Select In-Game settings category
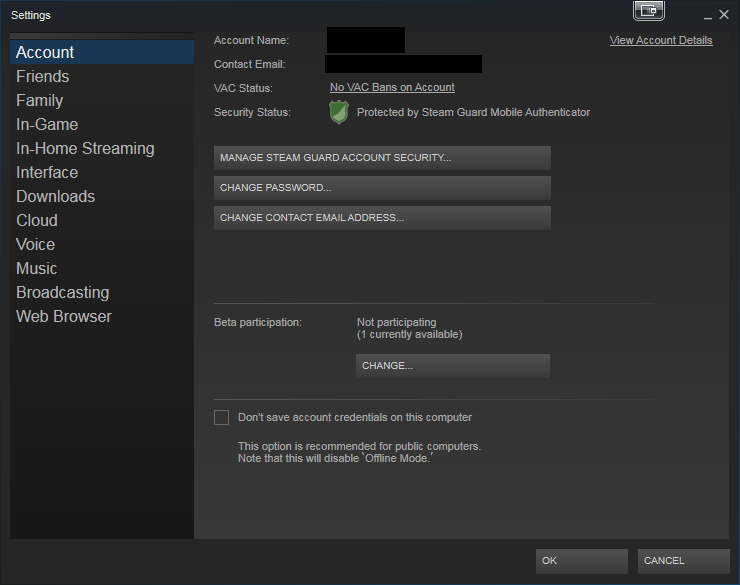The image size is (740, 585). (47, 124)
